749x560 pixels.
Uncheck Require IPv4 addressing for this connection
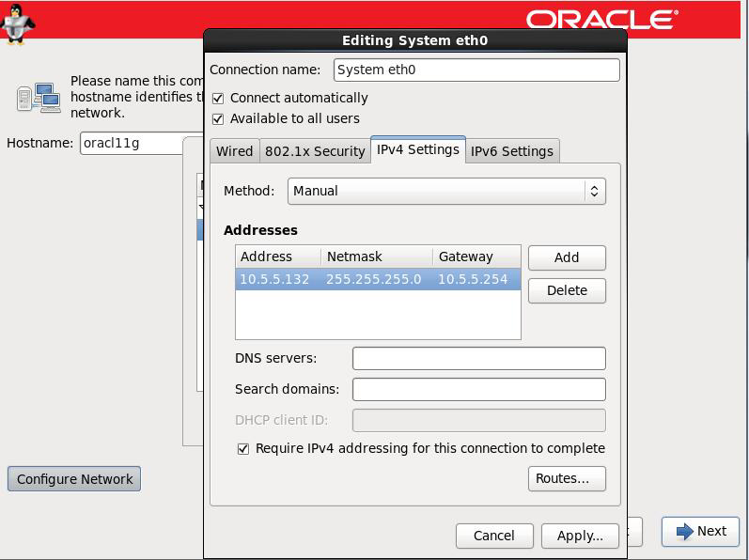pyautogui.click(x=243, y=449)
